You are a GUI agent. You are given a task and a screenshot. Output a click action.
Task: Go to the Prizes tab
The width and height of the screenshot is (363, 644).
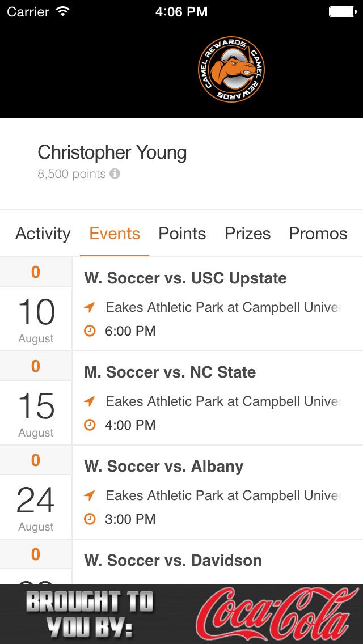pyautogui.click(x=248, y=234)
